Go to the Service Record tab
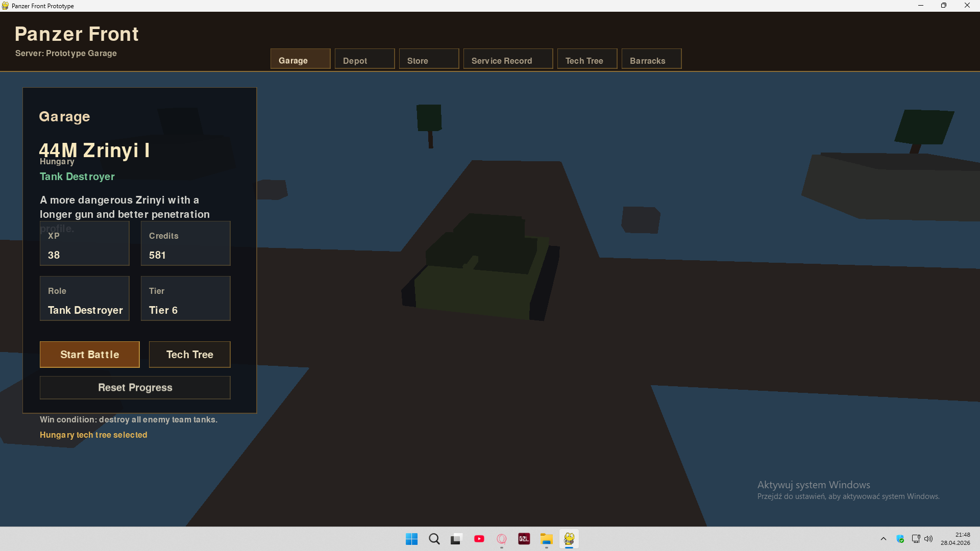The image size is (980, 551). click(508, 59)
